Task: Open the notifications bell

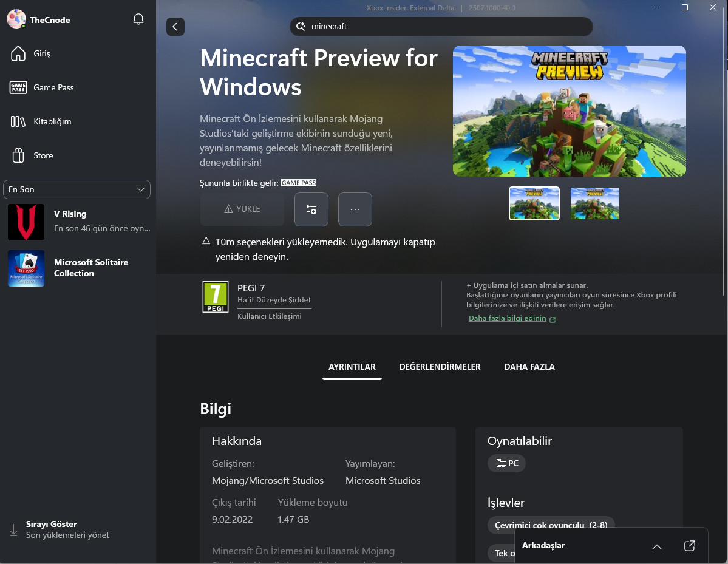Action: (x=138, y=19)
